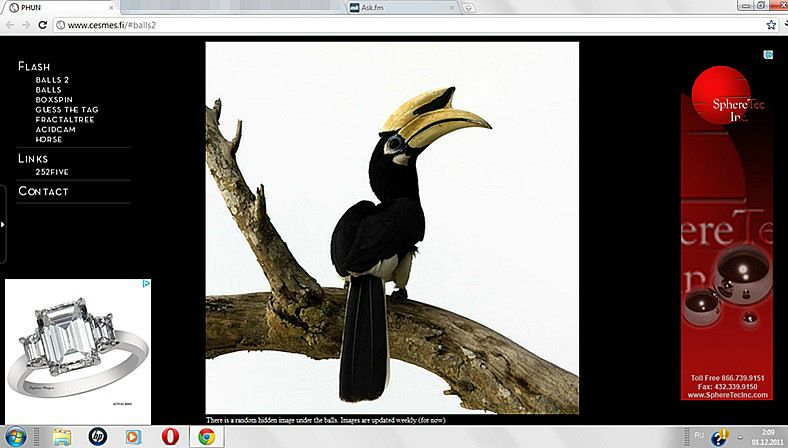This screenshot has width=788, height=448.
Task: Switch to the Ask.fm tab
Action: point(404,7)
